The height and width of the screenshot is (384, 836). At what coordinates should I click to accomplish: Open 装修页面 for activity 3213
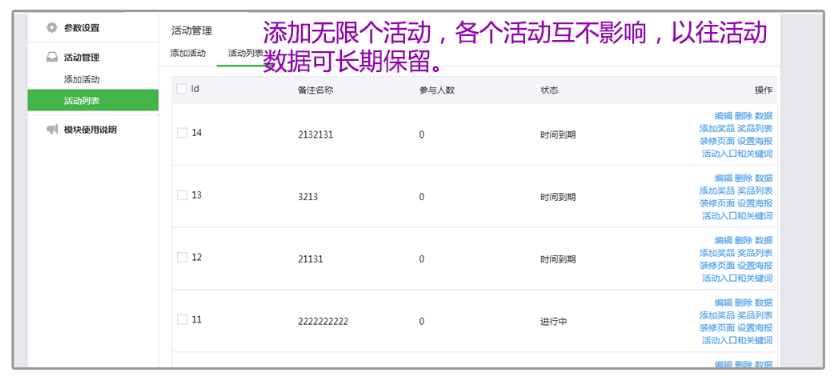(717, 203)
